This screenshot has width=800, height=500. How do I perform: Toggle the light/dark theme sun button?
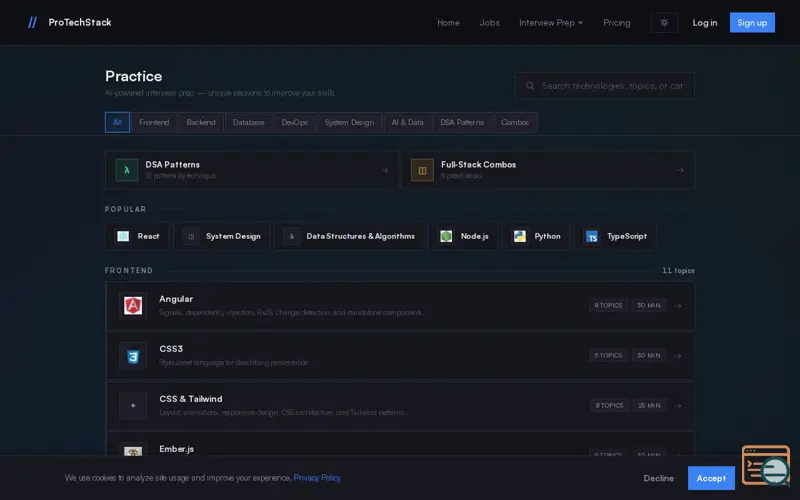pos(664,22)
